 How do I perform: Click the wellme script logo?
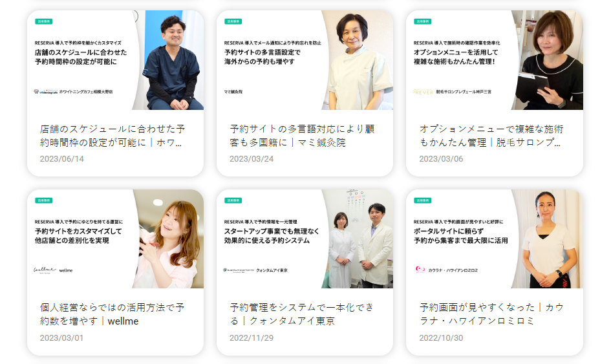pos(45,270)
